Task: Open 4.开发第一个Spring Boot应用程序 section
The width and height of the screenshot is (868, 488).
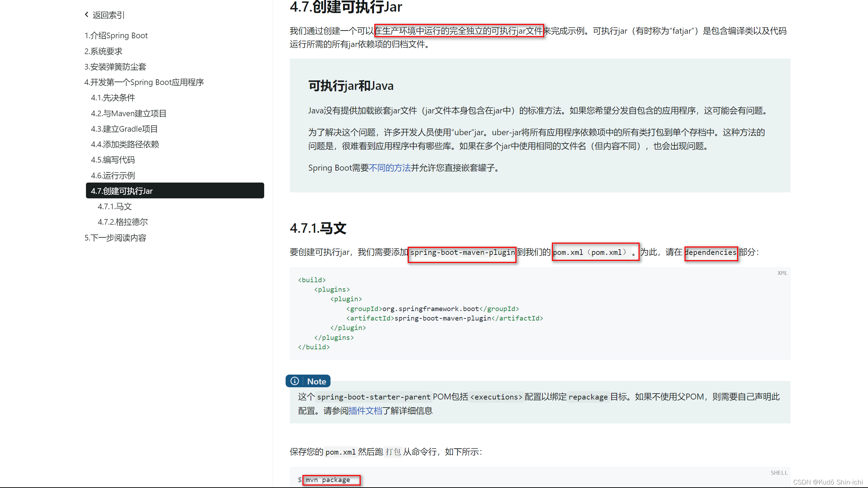Action: 144,82
